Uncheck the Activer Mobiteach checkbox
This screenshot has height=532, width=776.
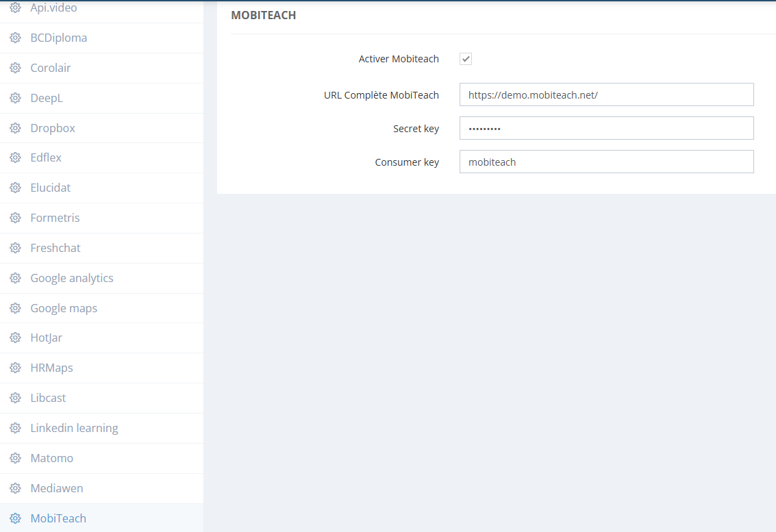point(466,59)
